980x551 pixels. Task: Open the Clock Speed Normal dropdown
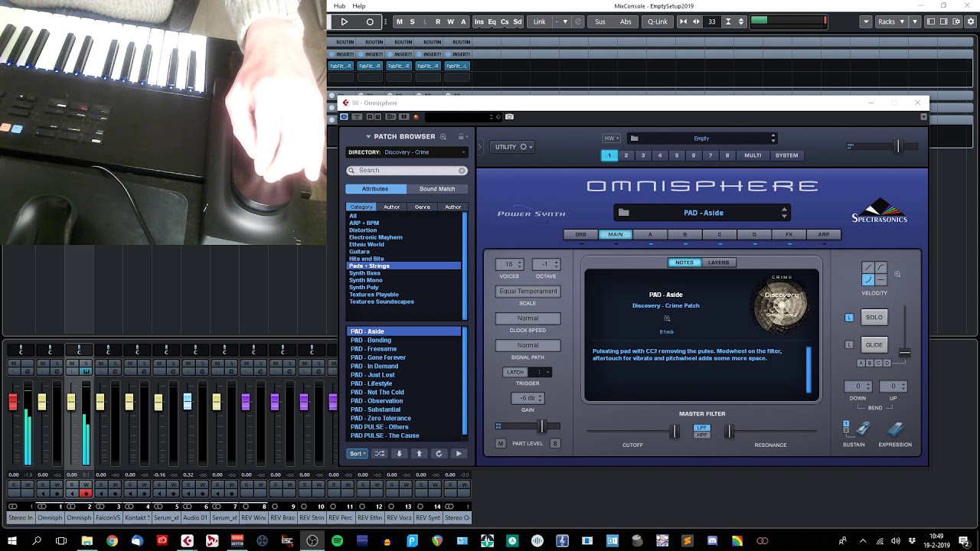click(528, 318)
